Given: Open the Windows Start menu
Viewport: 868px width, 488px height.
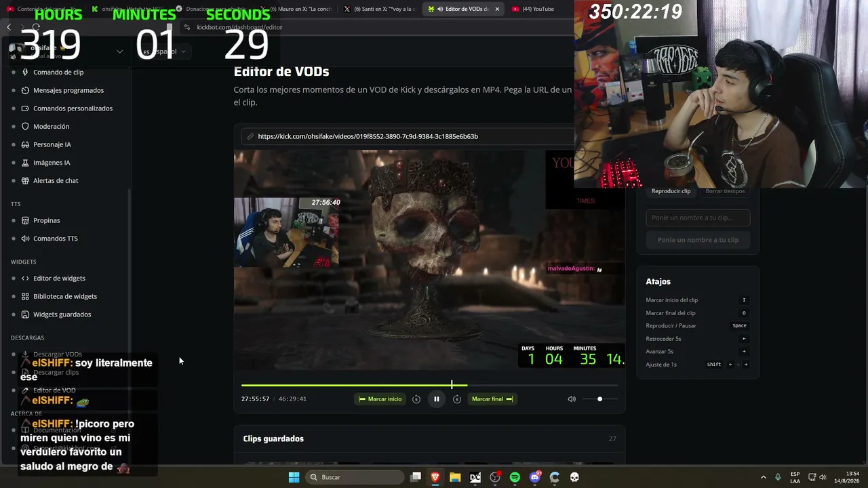Looking at the screenshot, I should [294, 477].
